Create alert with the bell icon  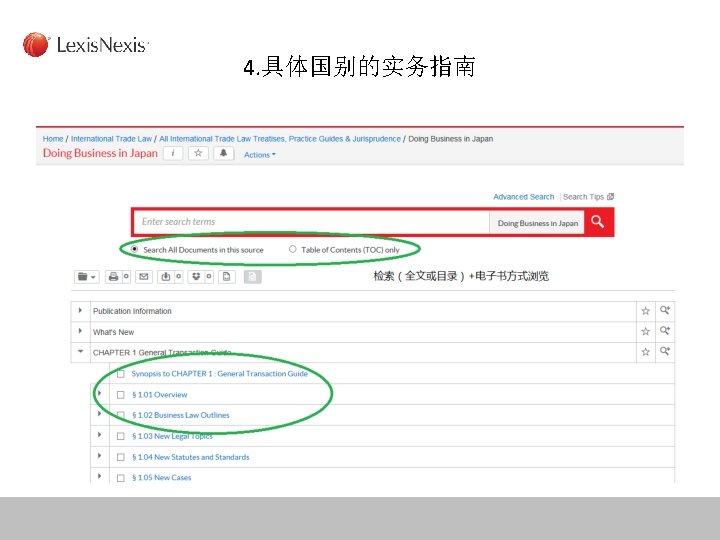tap(224, 153)
